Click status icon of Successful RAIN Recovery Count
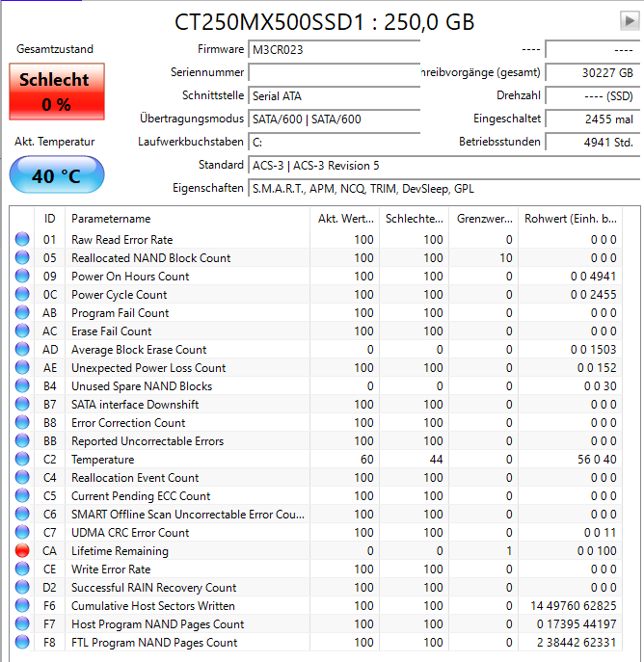Viewport: 644px width, 662px height. click(x=22, y=587)
